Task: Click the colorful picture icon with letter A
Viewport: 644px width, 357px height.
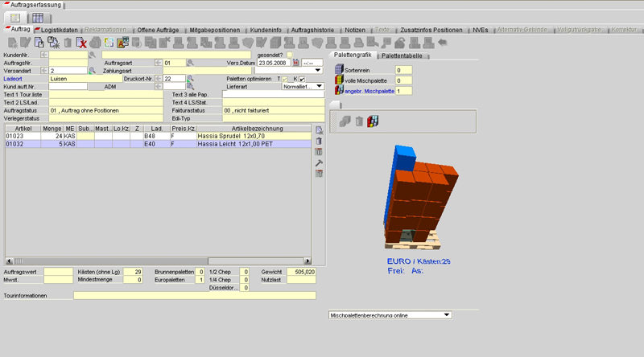Action: 123,43
